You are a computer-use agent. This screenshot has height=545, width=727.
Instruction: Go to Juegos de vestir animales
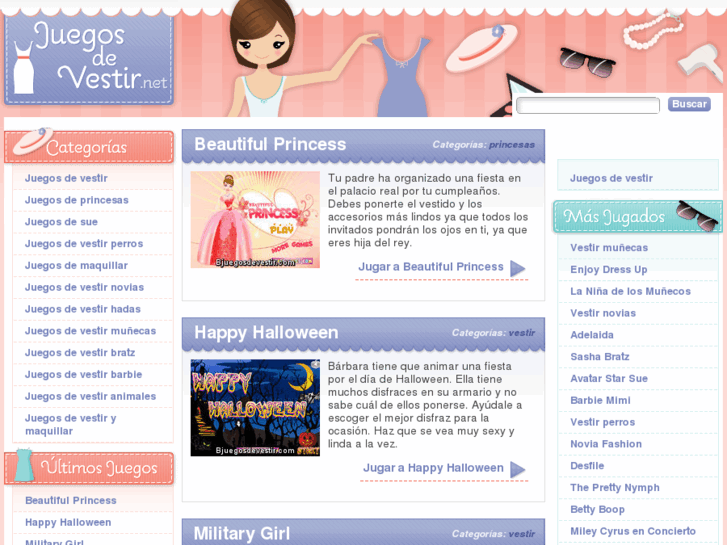(90, 396)
